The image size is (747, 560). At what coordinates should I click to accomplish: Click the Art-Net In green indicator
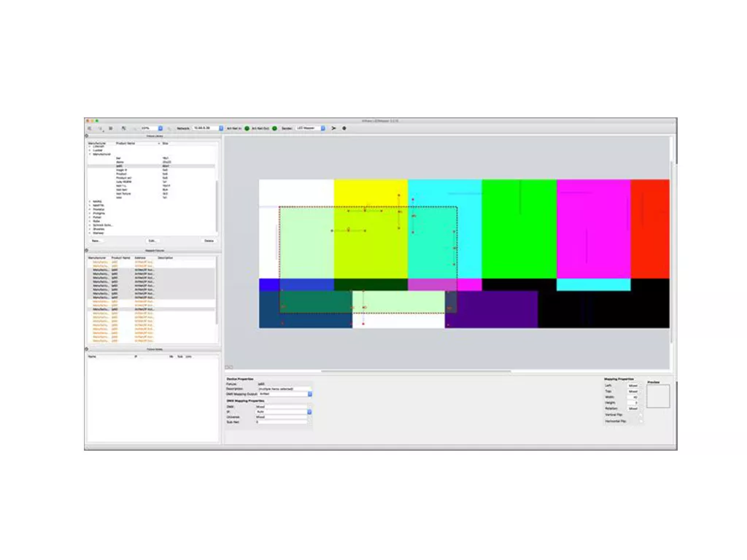[x=247, y=128]
